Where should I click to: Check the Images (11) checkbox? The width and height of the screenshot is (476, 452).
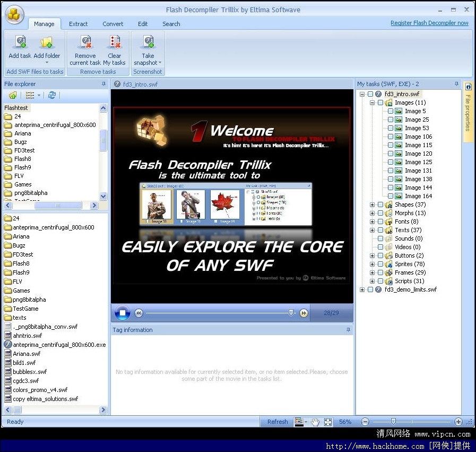pos(380,103)
